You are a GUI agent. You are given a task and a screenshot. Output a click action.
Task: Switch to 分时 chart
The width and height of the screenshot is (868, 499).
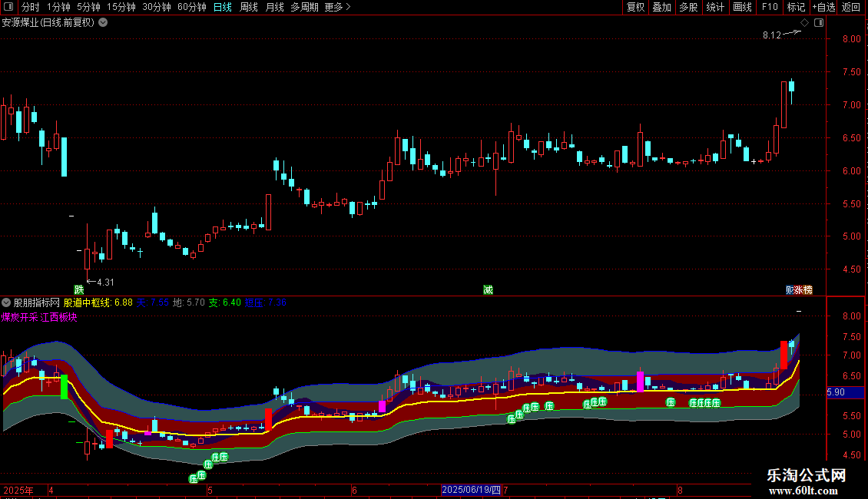(x=31, y=7)
